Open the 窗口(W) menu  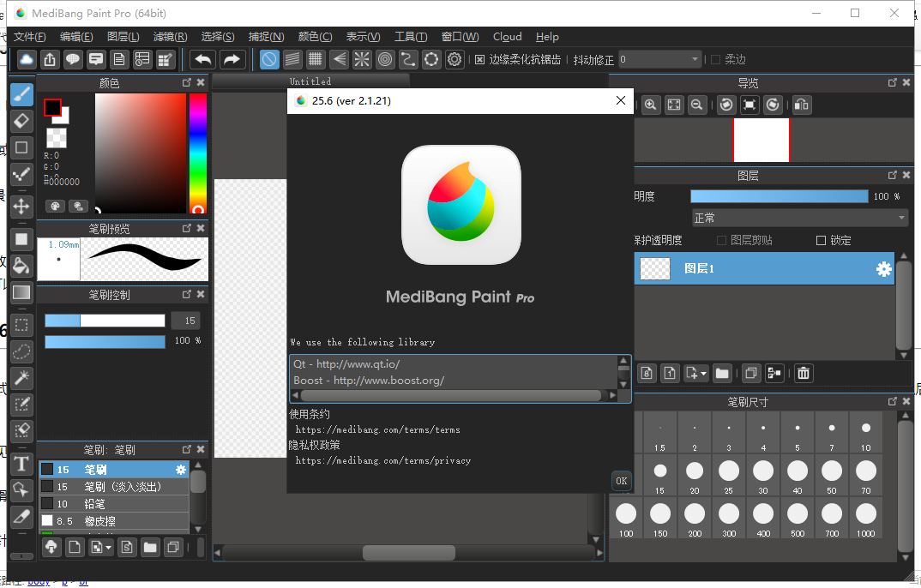460,36
